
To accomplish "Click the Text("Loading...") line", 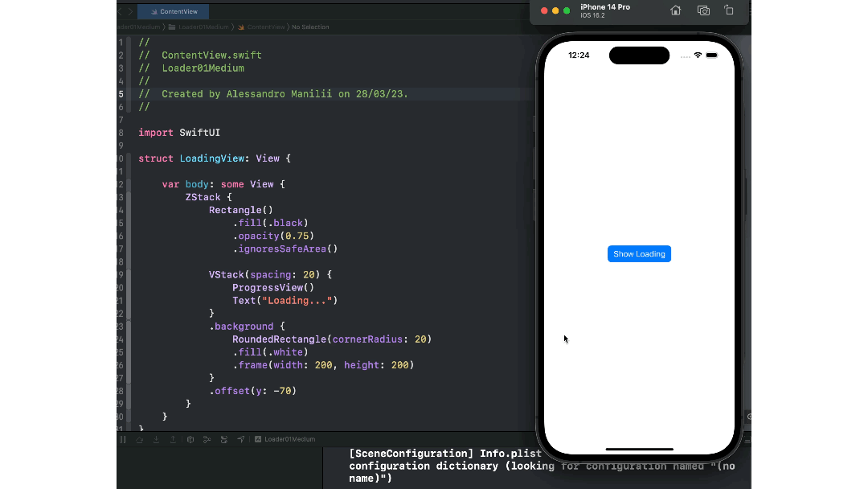I will (x=285, y=300).
